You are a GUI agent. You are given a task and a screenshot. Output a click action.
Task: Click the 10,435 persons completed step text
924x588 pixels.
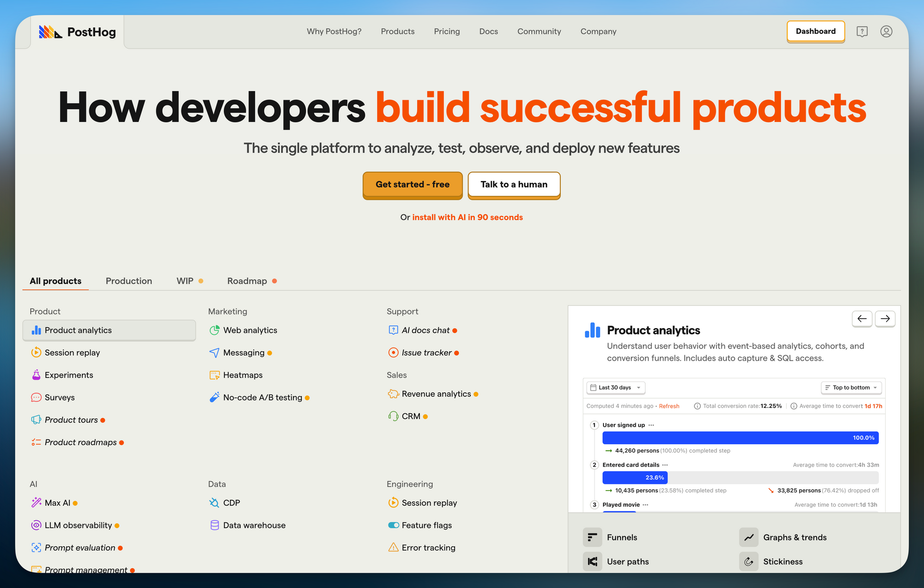671,491
